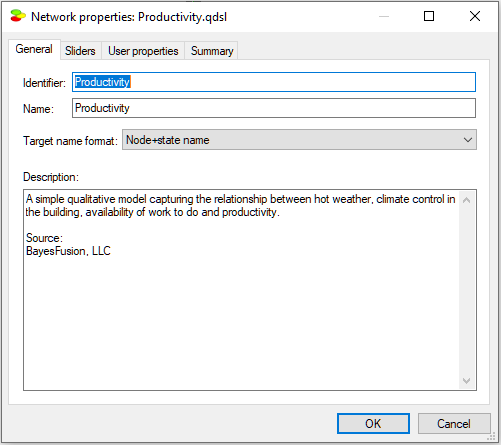Click the resize grip at dialog corner
This screenshot has width=501, height=445.
pos(491,437)
